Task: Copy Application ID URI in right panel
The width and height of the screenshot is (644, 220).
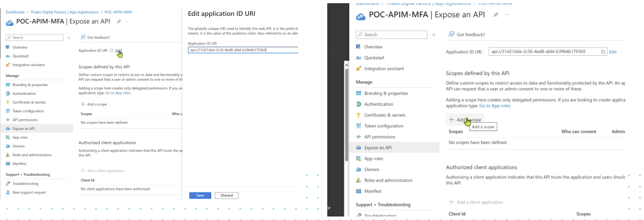Action: pyautogui.click(x=603, y=52)
